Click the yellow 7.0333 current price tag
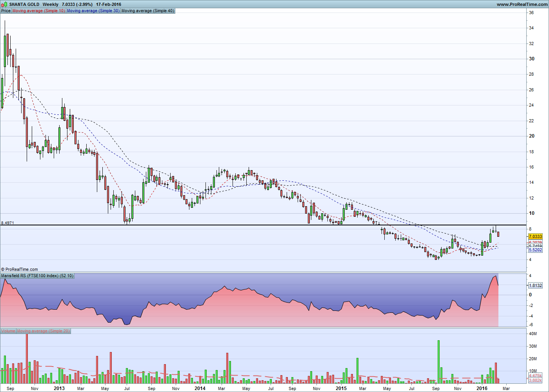 pos(535,236)
